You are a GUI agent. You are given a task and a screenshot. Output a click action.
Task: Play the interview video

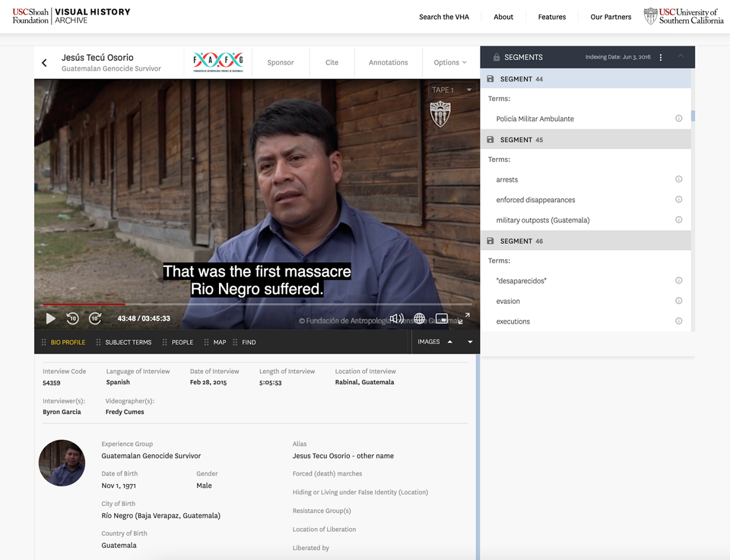point(50,318)
